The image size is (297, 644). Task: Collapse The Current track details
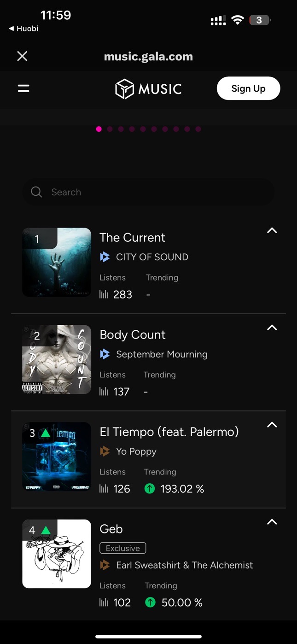point(272,230)
